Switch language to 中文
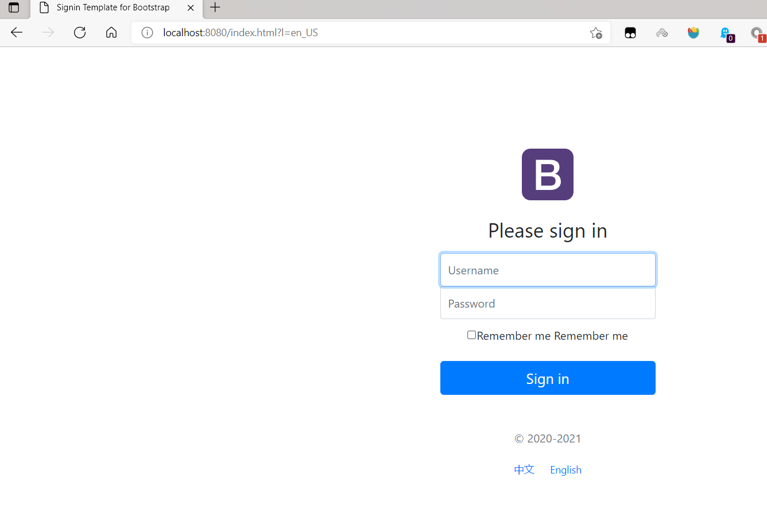767x532 pixels. (x=524, y=469)
